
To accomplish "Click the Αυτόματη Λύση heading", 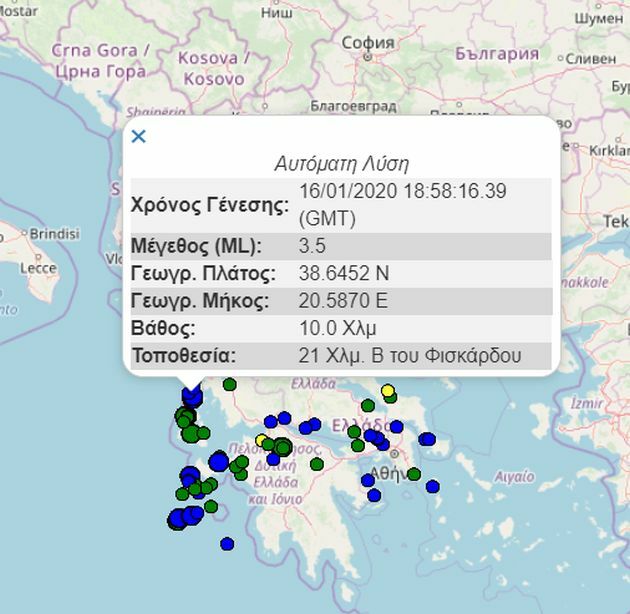I will pyautogui.click(x=342, y=164).
